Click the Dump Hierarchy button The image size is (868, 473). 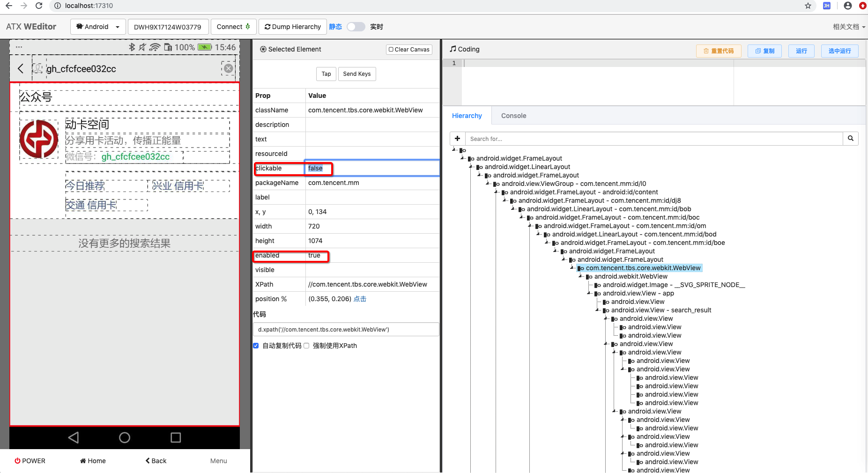coord(293,27)
